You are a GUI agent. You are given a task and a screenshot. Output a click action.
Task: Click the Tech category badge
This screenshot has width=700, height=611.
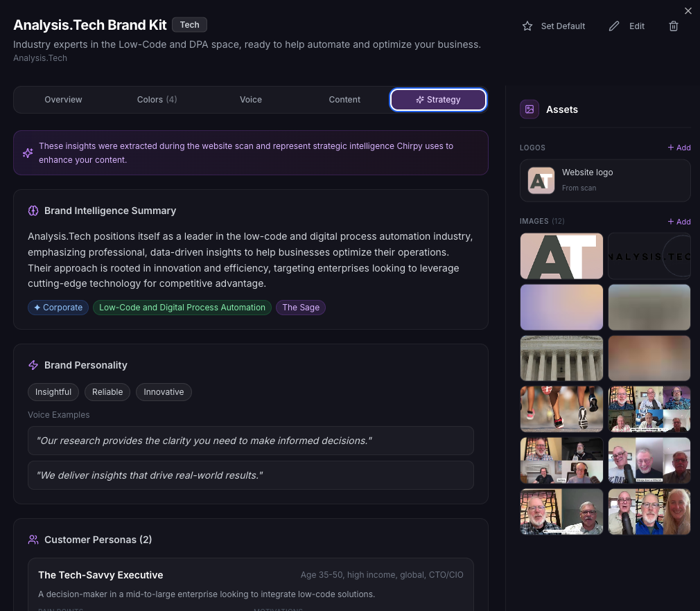(189, 24)
